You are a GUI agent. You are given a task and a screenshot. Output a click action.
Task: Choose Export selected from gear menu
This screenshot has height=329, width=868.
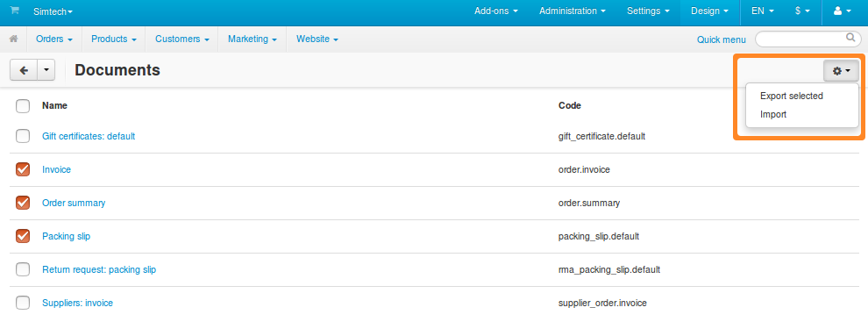tap(792, 96)
